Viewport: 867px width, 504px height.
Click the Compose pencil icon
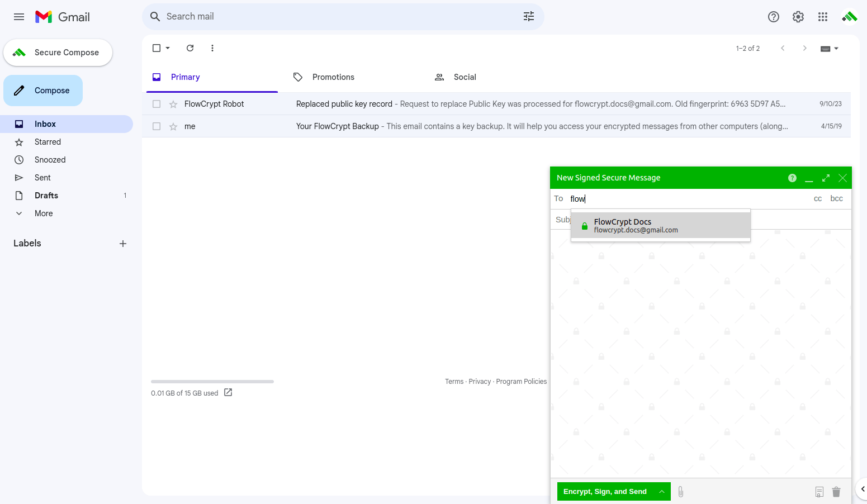click(x=19, y=91)
